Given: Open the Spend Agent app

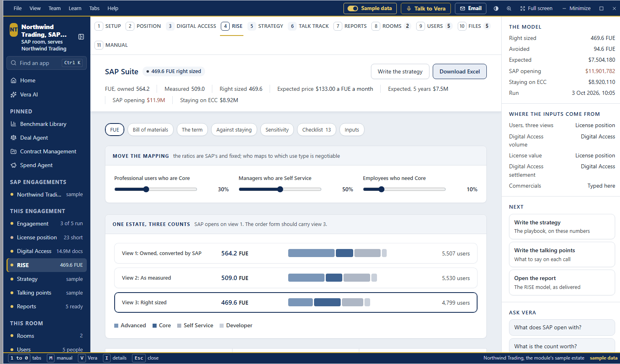Looking at the screenshot, I should click(47, 165).
